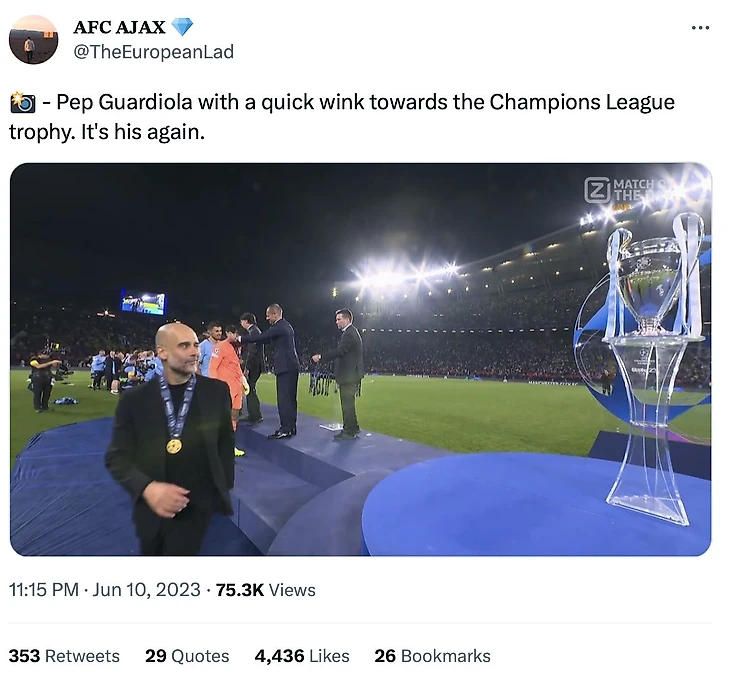Click the player in the orange kit
Viewport: 730px width, 680px height.
coord(228,370)
